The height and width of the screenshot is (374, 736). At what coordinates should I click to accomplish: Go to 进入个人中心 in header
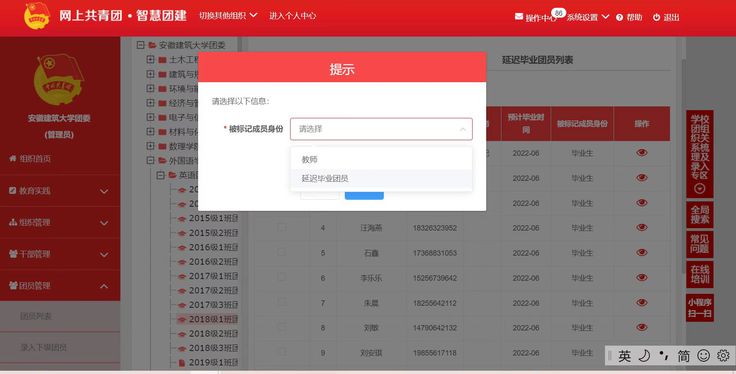pyautogui.click(x=292, y=15)
